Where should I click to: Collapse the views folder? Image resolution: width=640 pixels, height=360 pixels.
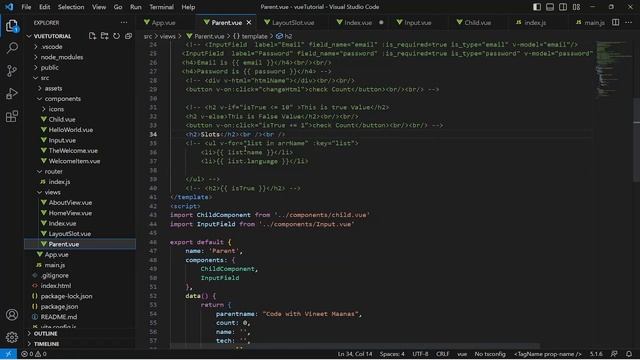tap(52, 192)
